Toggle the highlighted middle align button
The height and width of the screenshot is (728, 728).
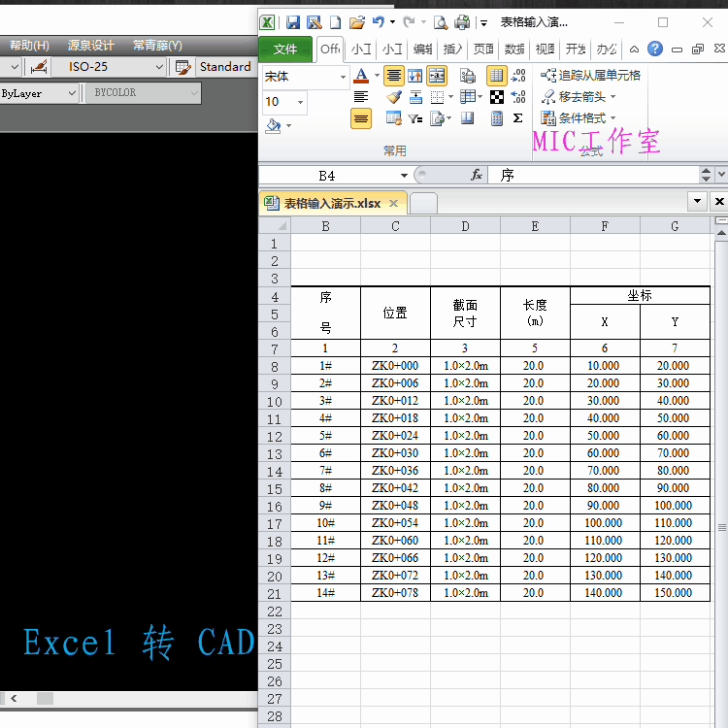pyautogui.click(x=361, y=118)
